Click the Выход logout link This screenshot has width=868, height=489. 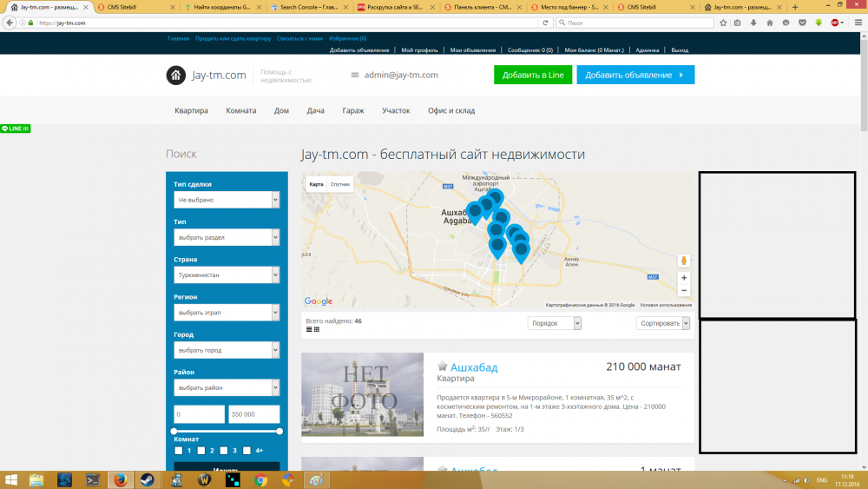[680, 50]
